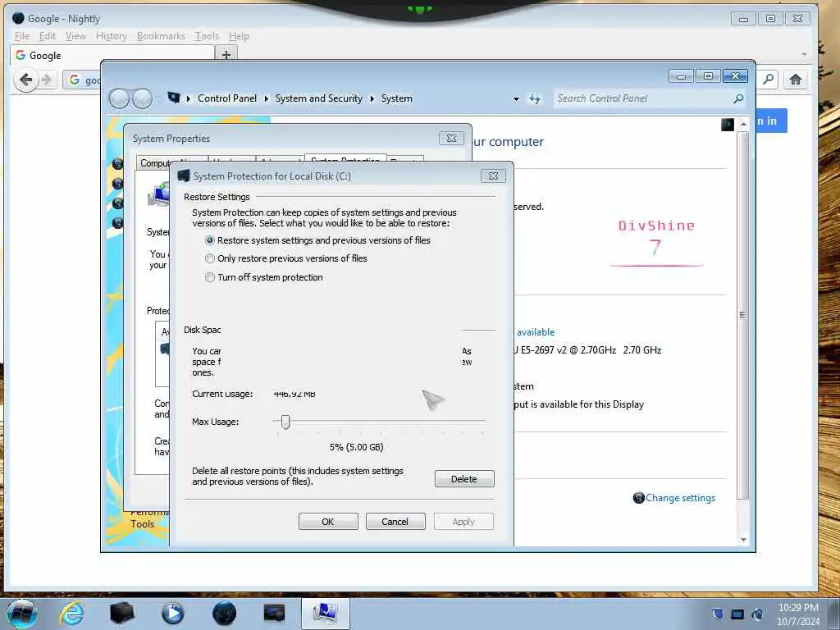Click the Control Panel search magnifier icon
Screen dimensions: 840x630
pos(738,98)
